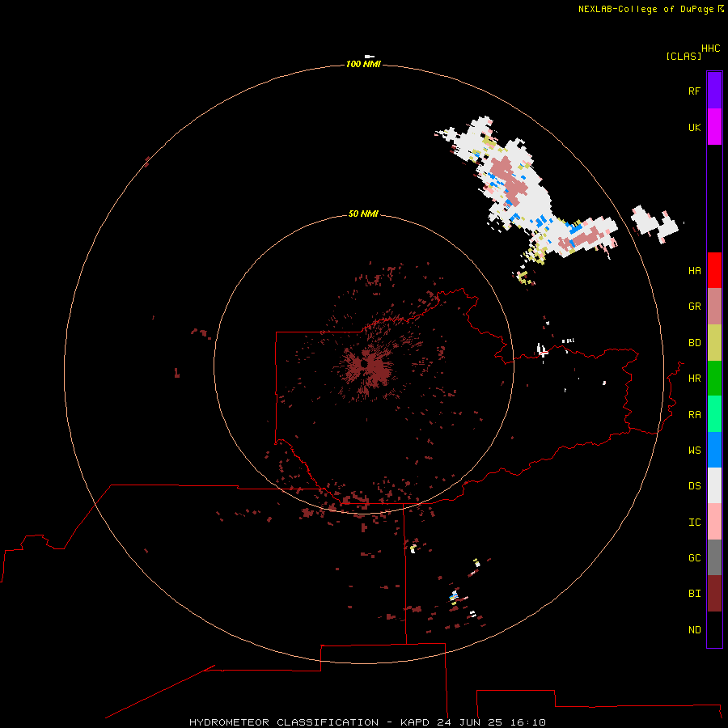Click the NEXLAB-College of DuPage title text

click(x=647, y=9)
